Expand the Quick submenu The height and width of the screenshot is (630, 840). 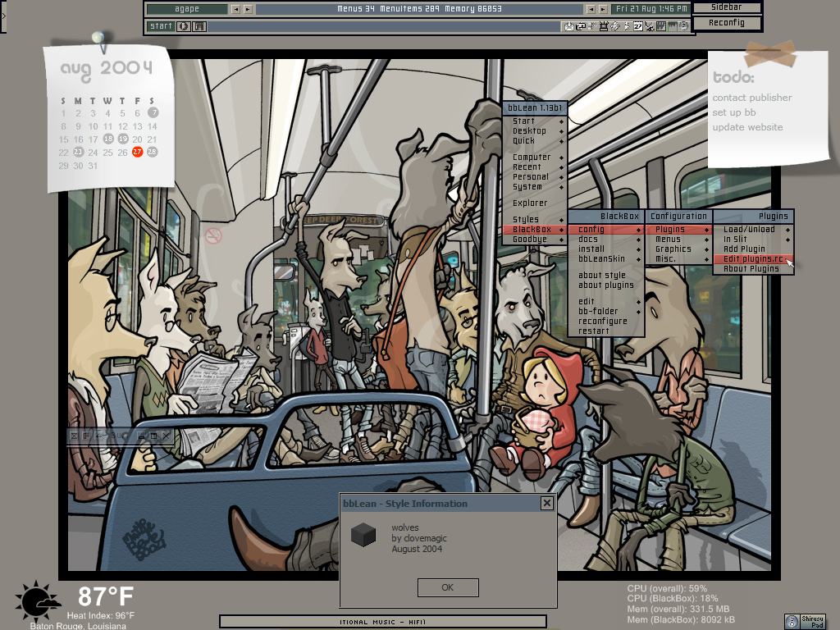[535, 141]
